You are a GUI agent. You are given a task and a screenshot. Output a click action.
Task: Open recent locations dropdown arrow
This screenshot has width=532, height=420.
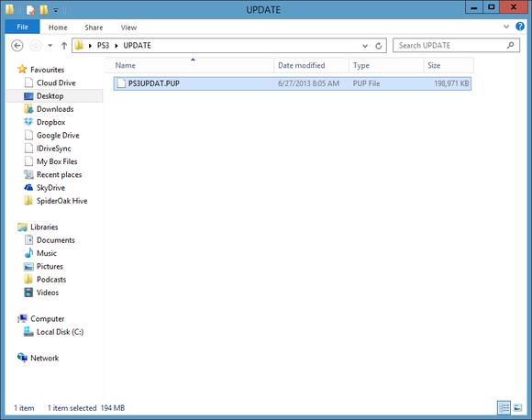pos(50,46)
